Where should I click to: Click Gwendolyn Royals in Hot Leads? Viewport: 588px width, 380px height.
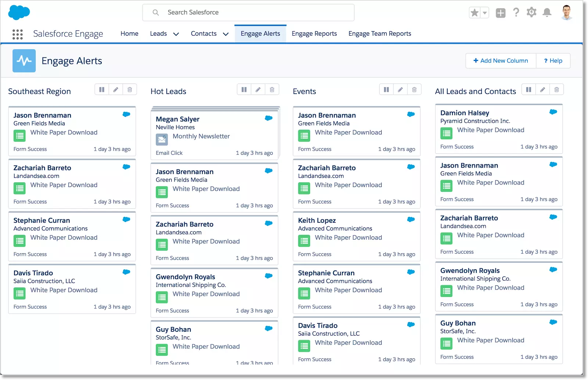click(x=185, y=277)
